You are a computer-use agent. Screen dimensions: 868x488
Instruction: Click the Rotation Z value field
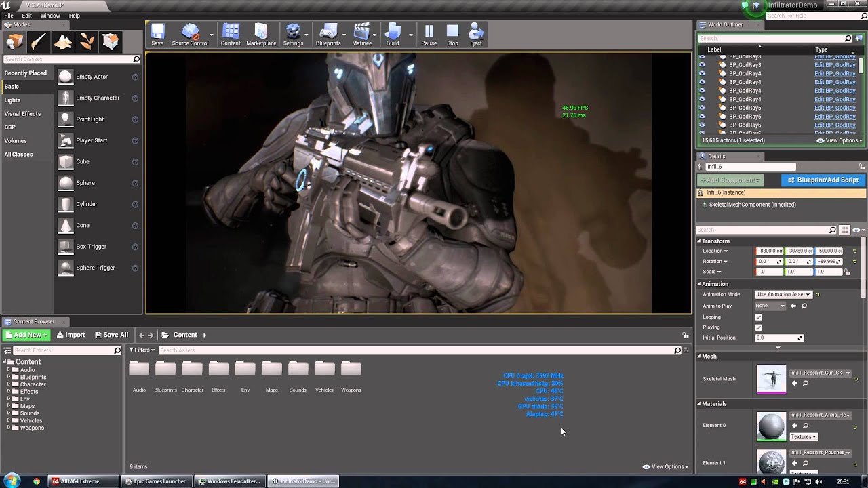pos(829,262)
